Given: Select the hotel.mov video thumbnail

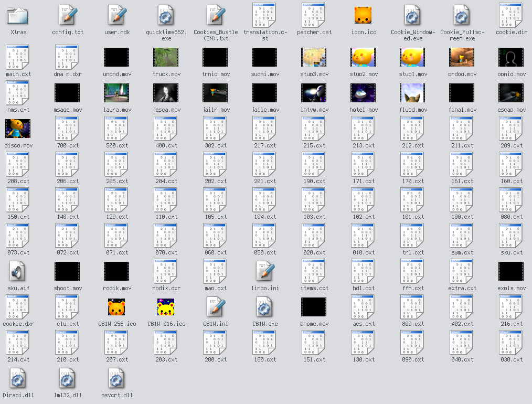Looking at the screenshot, I should (364, 93).
